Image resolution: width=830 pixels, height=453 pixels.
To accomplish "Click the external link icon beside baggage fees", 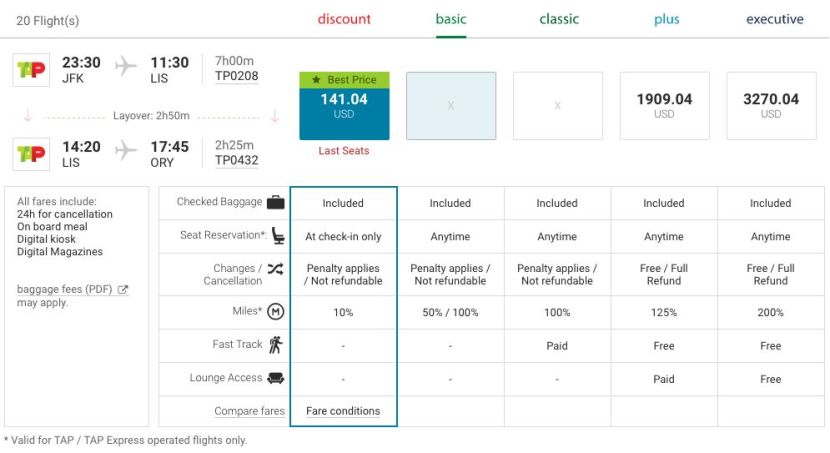I will tap(123, 289).
